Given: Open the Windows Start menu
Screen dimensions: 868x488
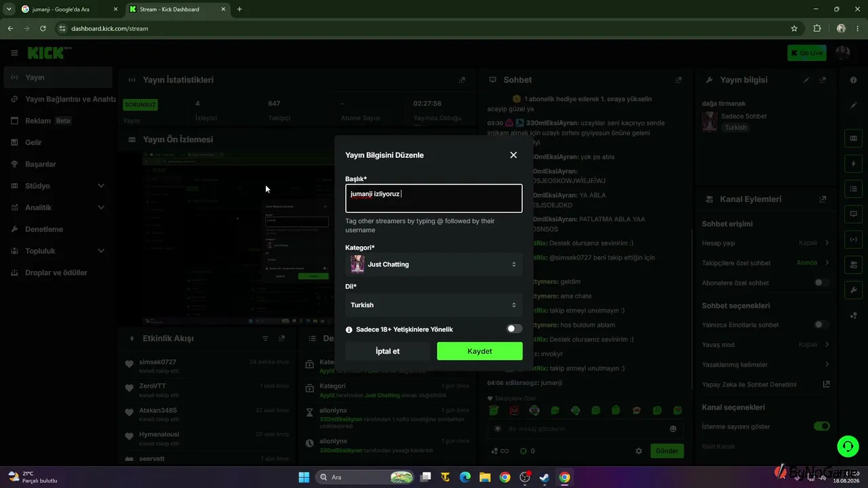Looking at the screenshot, I should tap(304, 477).
